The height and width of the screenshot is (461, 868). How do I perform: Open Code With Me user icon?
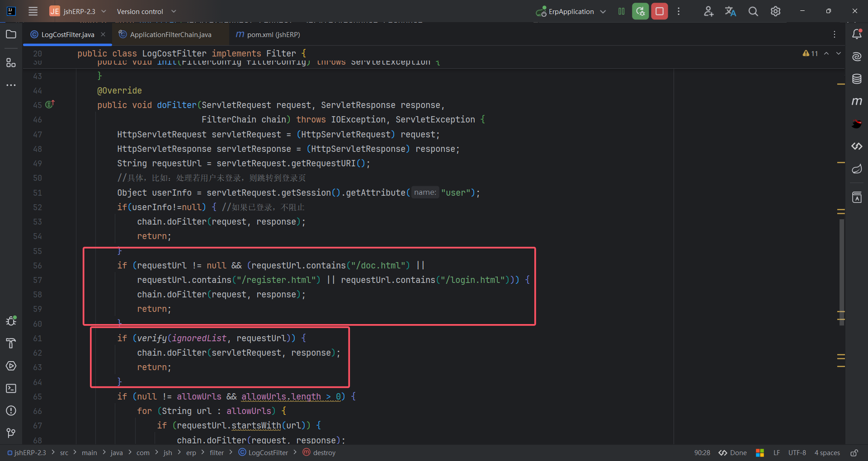[708, 11]
